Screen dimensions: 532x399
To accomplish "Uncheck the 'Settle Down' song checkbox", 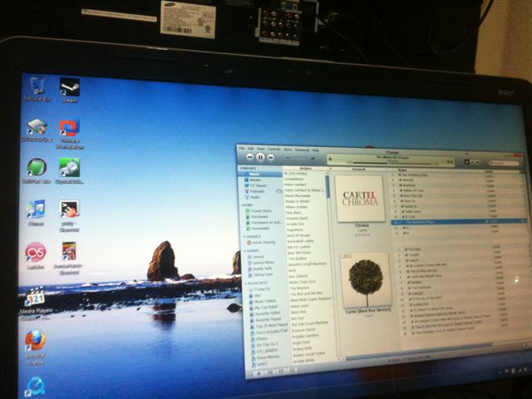I will 401,211.
